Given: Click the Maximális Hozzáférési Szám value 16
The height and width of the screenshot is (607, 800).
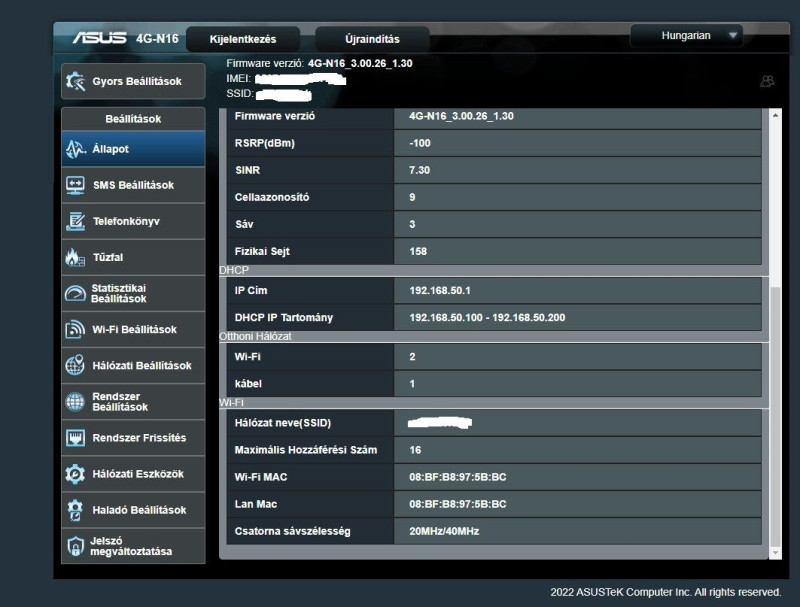Looking at the screenshot, I should (x=415, y=450).
